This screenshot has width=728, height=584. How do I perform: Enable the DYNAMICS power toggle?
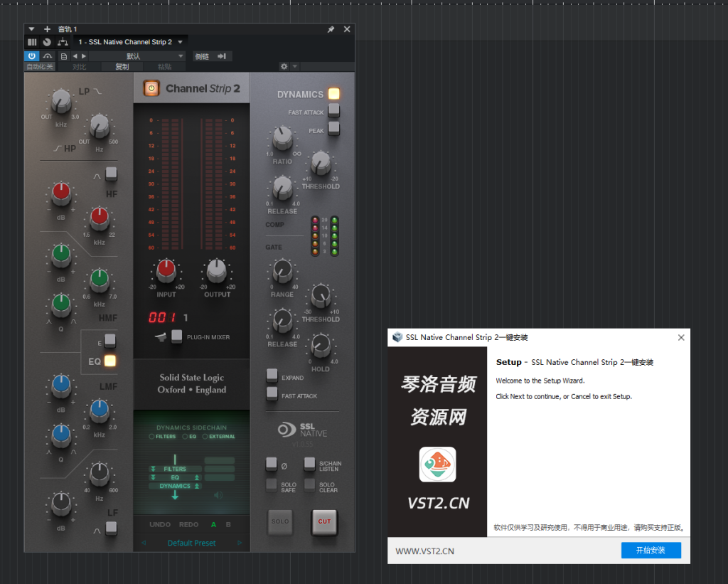[333, 94]
